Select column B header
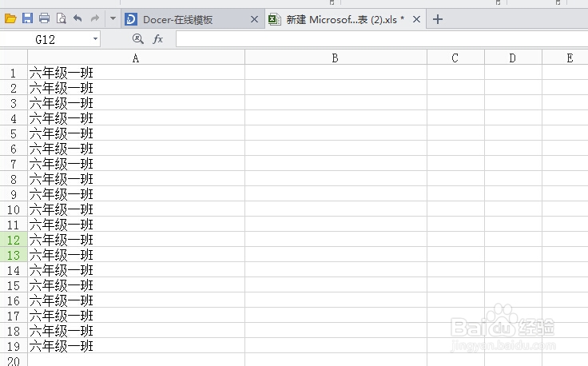588x366 pixels. click(336, 58)
